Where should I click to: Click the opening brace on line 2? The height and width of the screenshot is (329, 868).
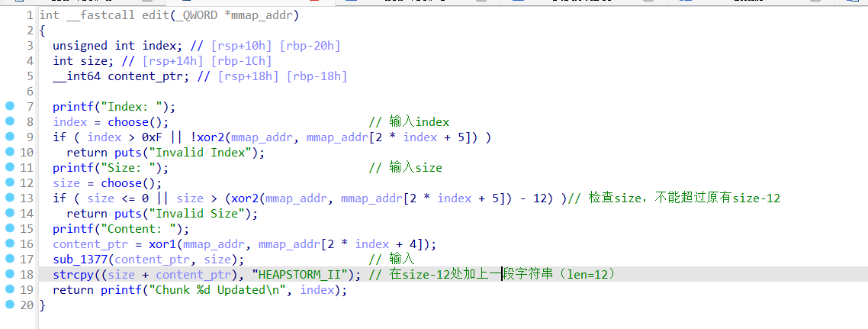point(43,31)
